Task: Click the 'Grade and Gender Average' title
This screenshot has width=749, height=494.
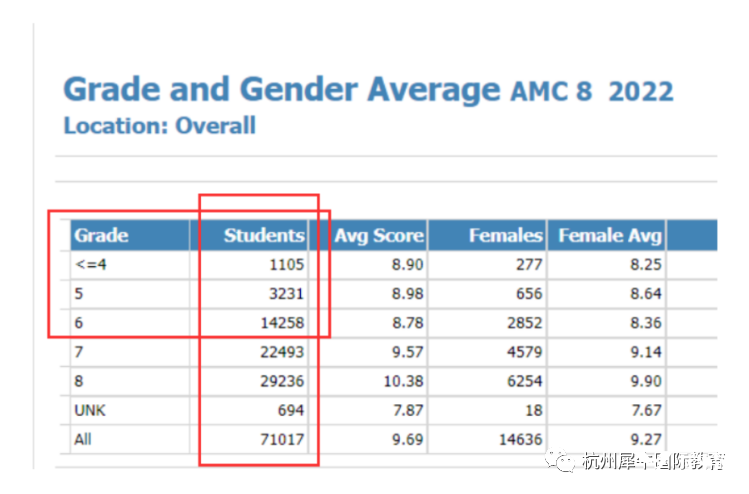Action: pyautogui.click(x=282, y=90)
